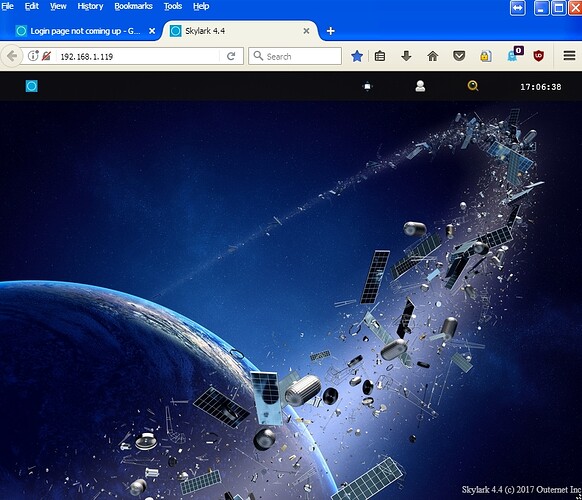
Task: Show downloads with the arrow icon
Action: point(406,56)
